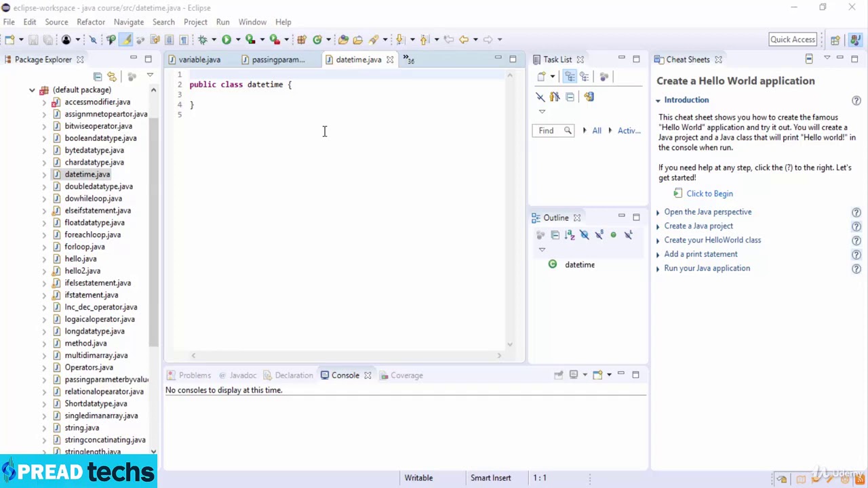Select forloop.java in Package Explorer

pyautogui.click(x=85, y=247)
